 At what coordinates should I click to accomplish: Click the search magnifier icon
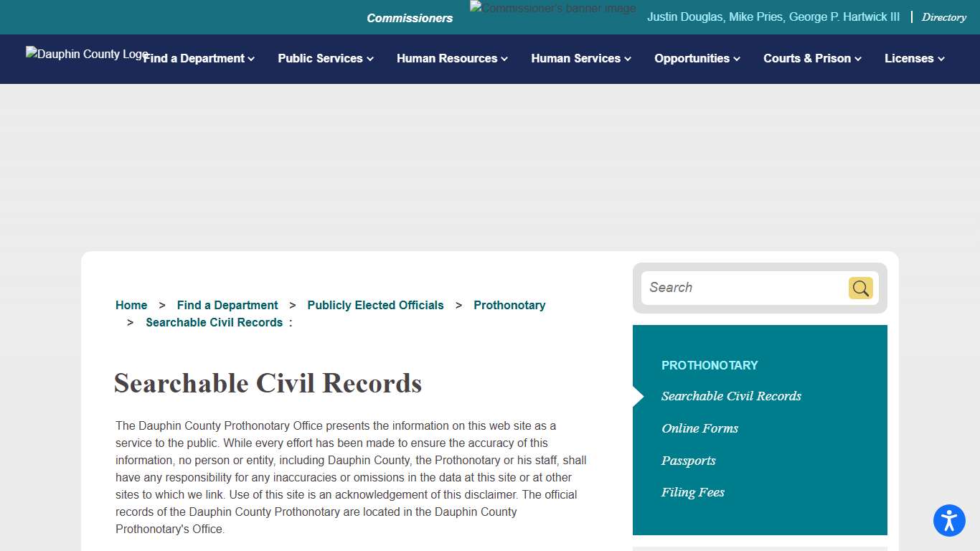coord(860,288)
